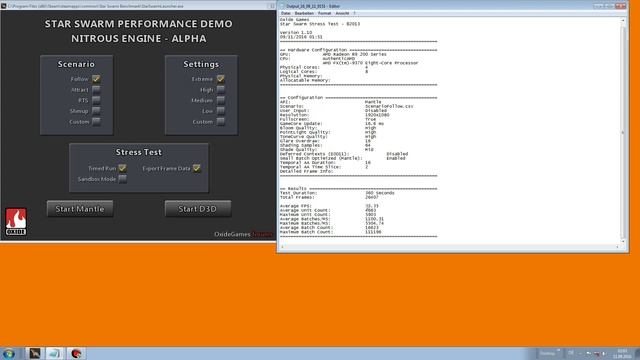
Task: Click the scroll-down arrow in Notepad
Action: click(623, 242)
